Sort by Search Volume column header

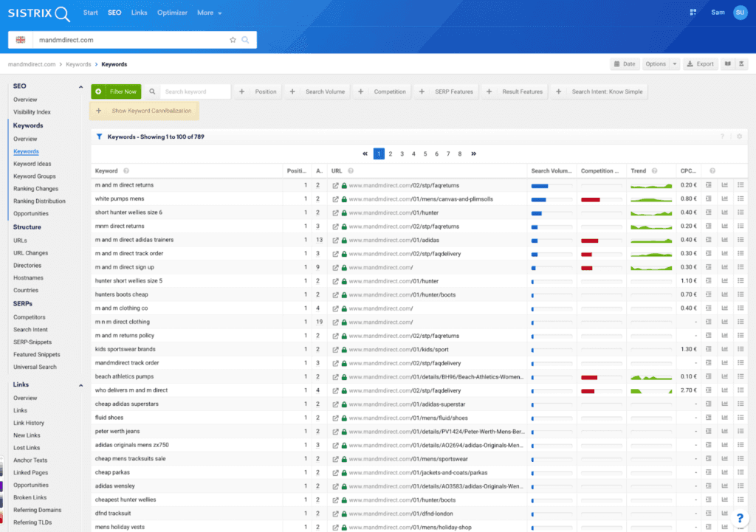(551, 171)
